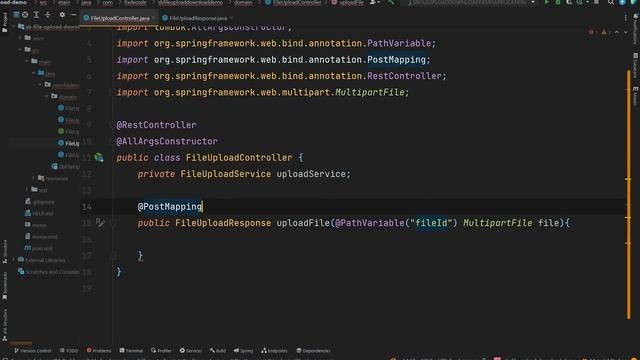Select pom.xml in the Project tree
The width and height of the screenshot is (640, 360).
(39, 248)
